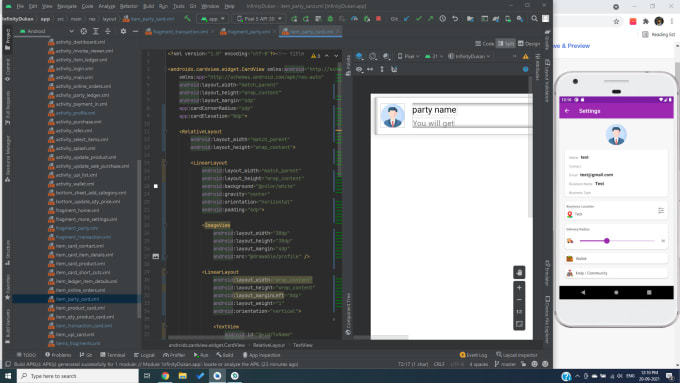Click the Stop red square icon
This screenshot has width=680, height=383.
click(378, 19)
